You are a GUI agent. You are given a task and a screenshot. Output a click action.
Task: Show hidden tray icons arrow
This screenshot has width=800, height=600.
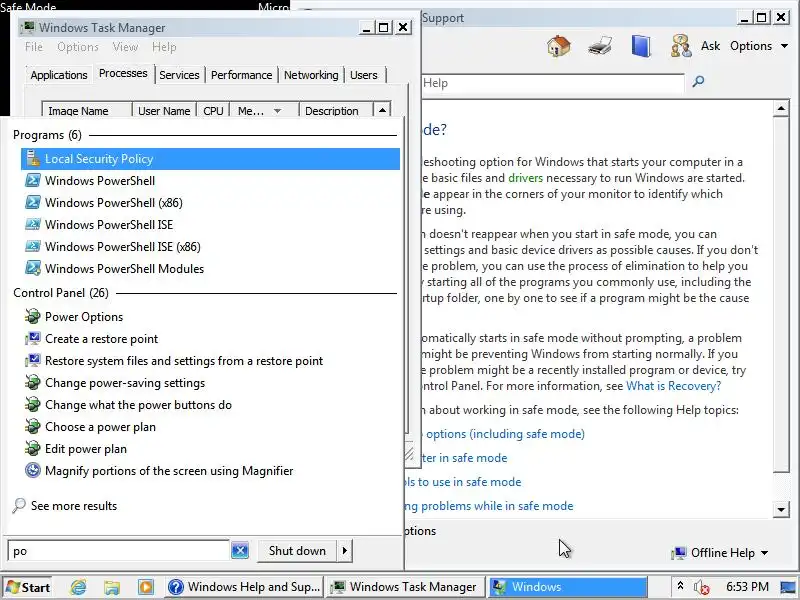click(x=680, y=586)
